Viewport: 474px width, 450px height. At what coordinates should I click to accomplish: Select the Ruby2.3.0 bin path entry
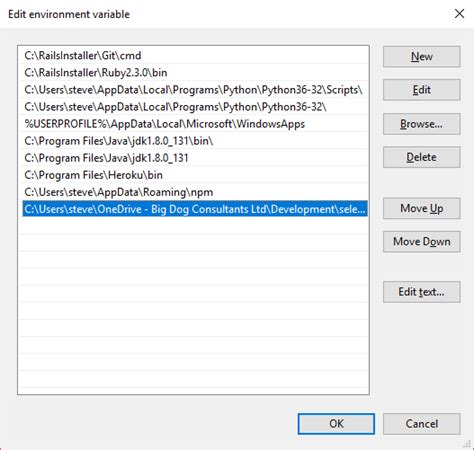(195, 73)
